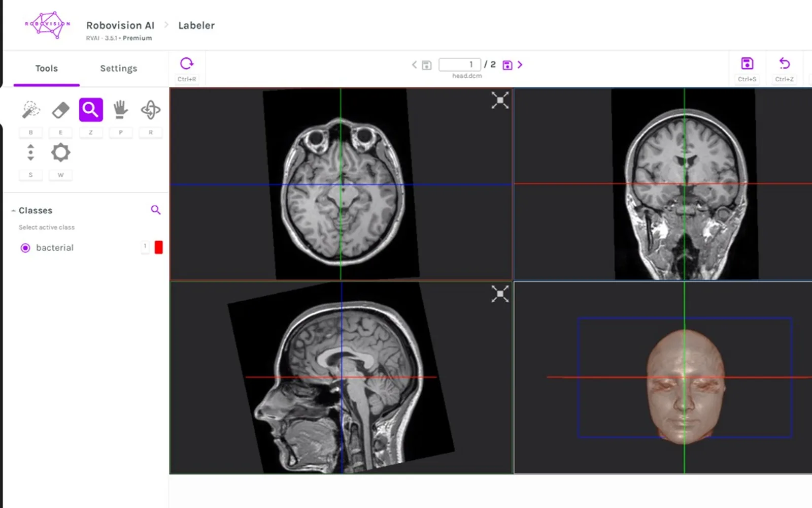Viewport: 812px width, 508px height.
Task: Search classes with the magnifier icon
Action: [156, 210]
